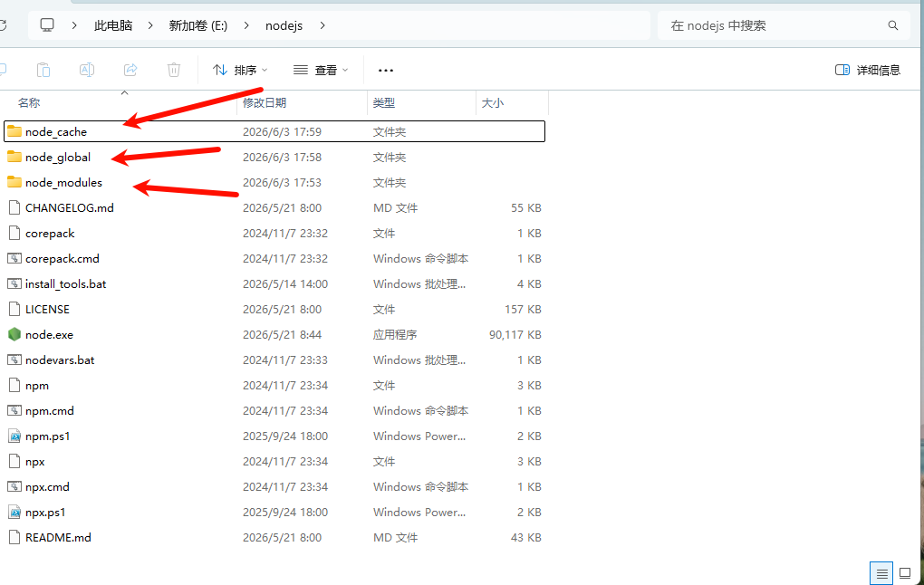
Task: Select the node_cache folder icon
Action: [x=14, y=130]
